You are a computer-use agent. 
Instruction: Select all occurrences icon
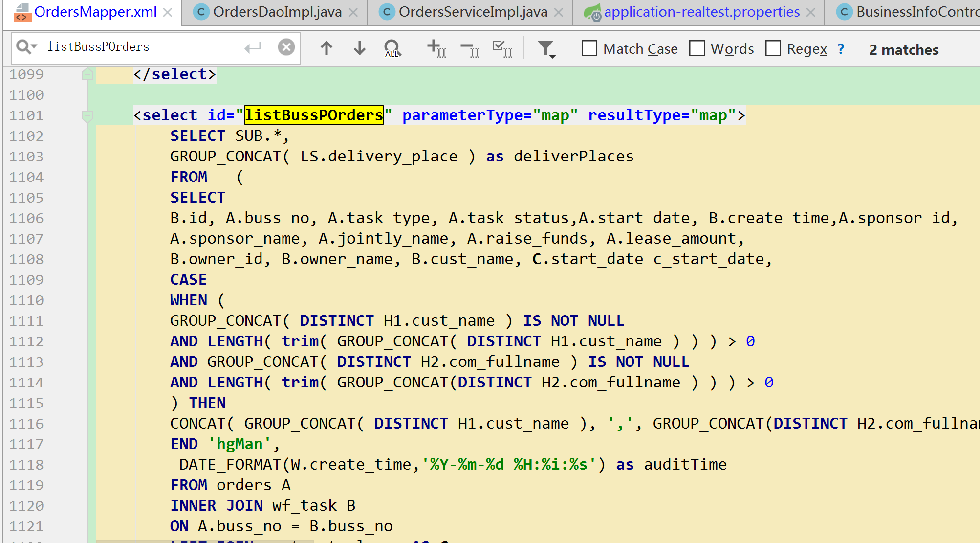pos(502,48)
